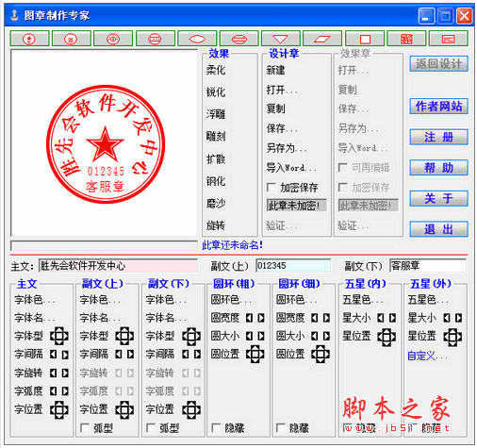Viewport: 477px width, 448px height.
Task: Select the triangle seal template
Action: pyautogui.click(x=281, y=39)
